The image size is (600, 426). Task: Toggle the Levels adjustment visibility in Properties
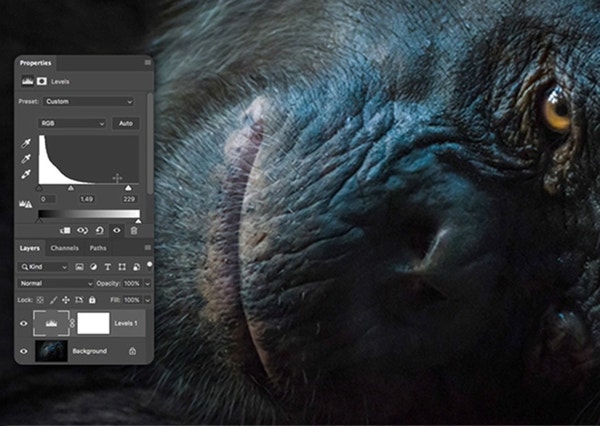[117, 230]
